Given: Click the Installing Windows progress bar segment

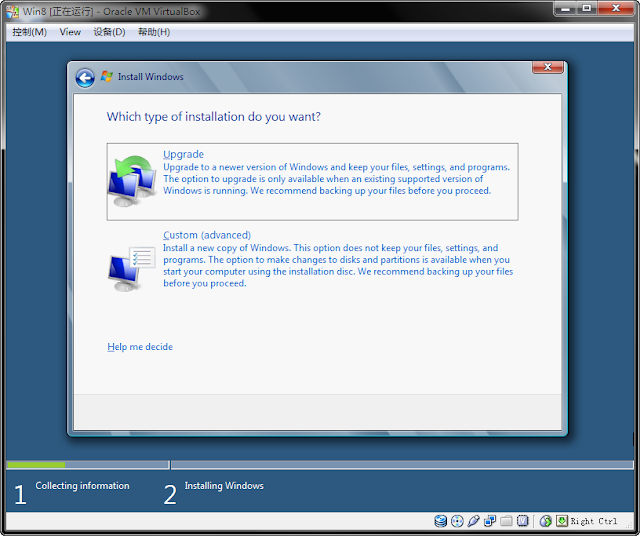Looking at the screenshot, I should 402,465.
